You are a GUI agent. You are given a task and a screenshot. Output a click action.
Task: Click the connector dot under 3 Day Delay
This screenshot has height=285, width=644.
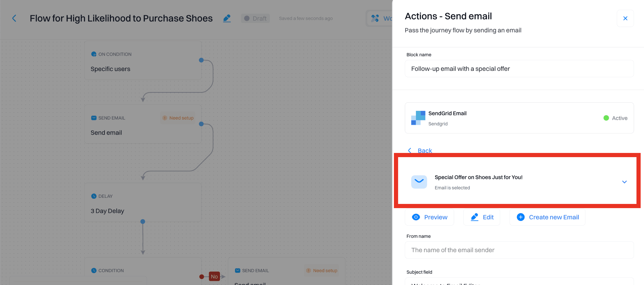(143, 221)
